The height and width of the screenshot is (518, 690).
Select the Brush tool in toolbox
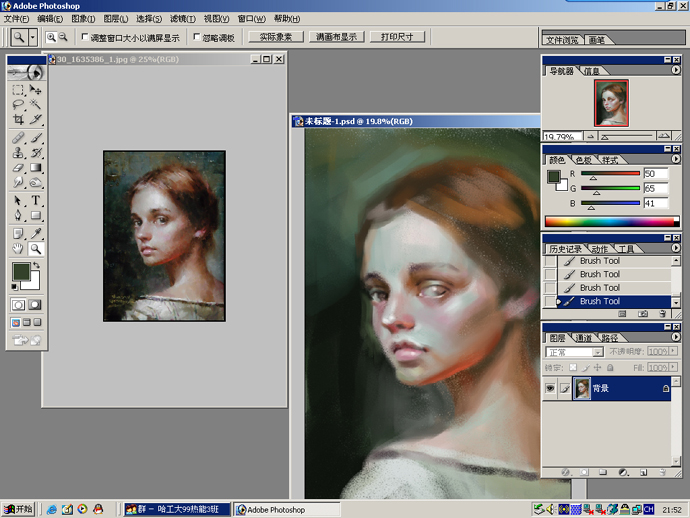point(35,138)
